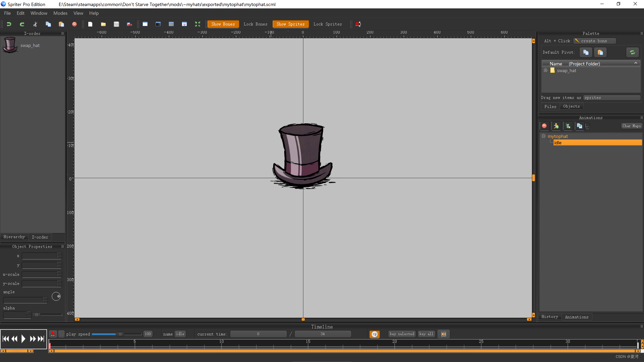This screenshot has height=362, width=644.
Task: Click the redo arrow icon
Action: coord(22,24)
